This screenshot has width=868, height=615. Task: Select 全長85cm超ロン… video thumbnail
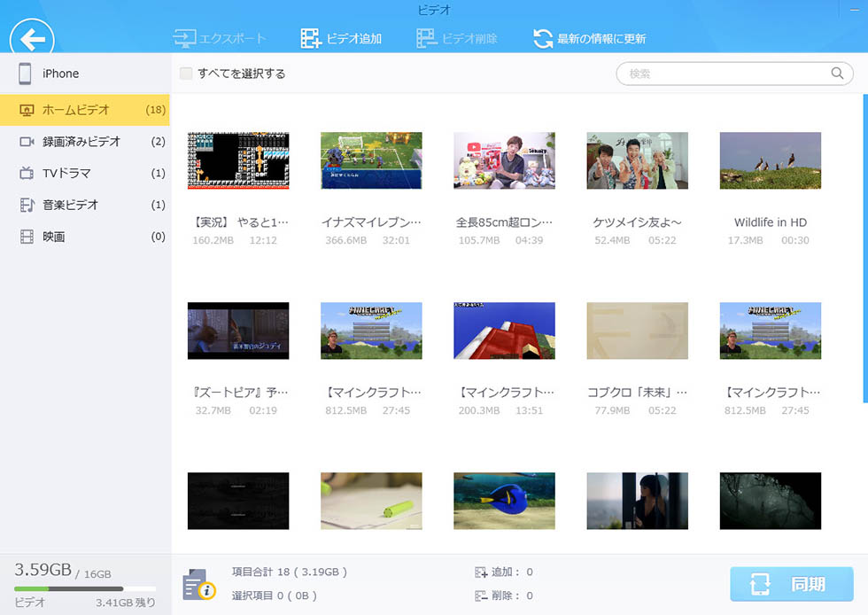[504, 160]
